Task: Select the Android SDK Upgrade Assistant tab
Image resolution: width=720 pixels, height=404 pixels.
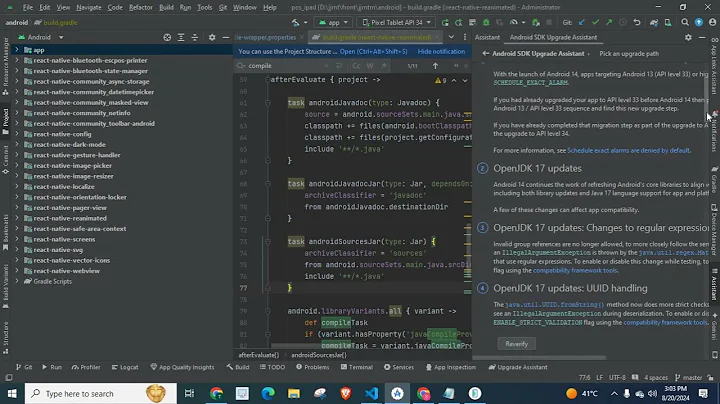Action: (553, 37)
